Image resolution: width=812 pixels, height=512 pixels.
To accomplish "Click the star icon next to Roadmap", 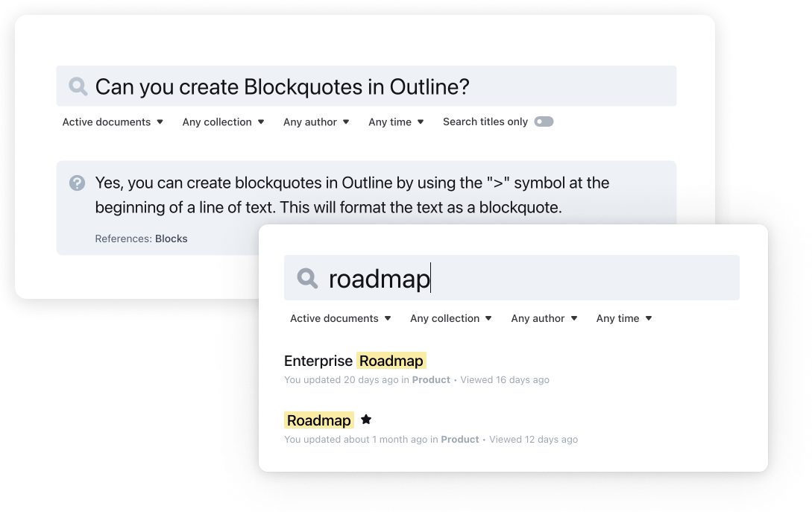I will point(366,420).
